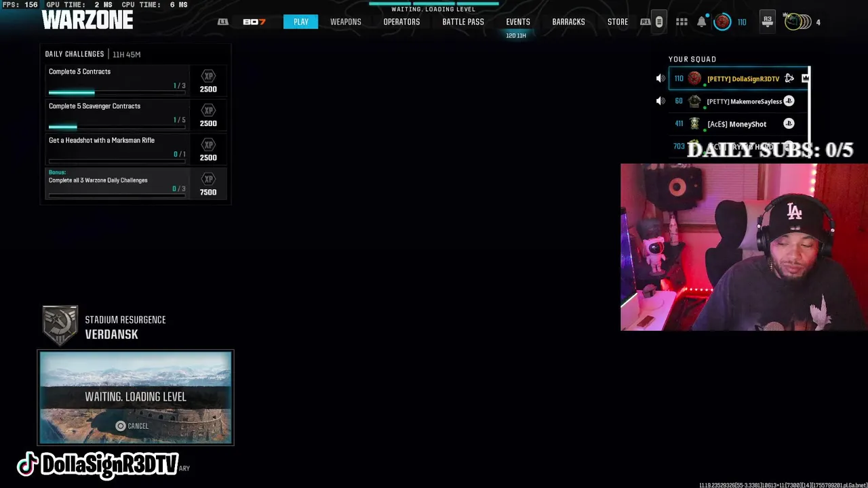Click MoneyShot's player emblem
The image size is (868, 488).
[694, 124]
